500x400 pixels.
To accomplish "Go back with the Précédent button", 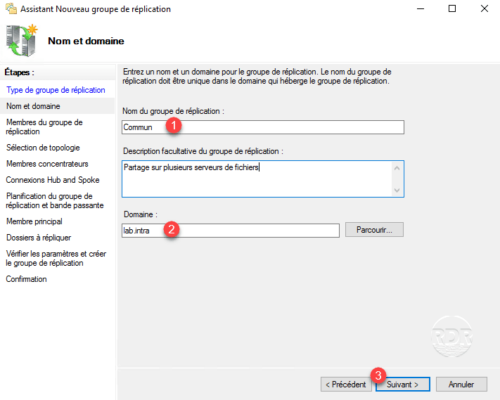I will 346,384.
